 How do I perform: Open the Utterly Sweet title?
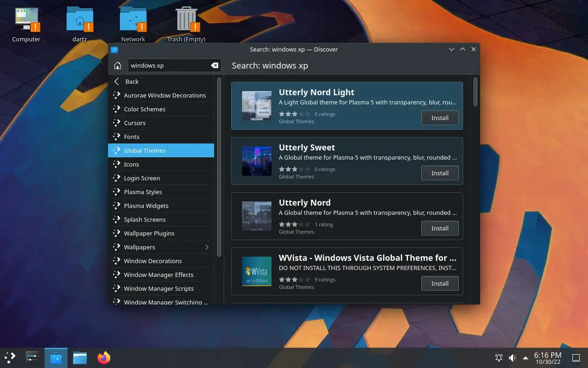pyautogui.click(x=307, y=147)
